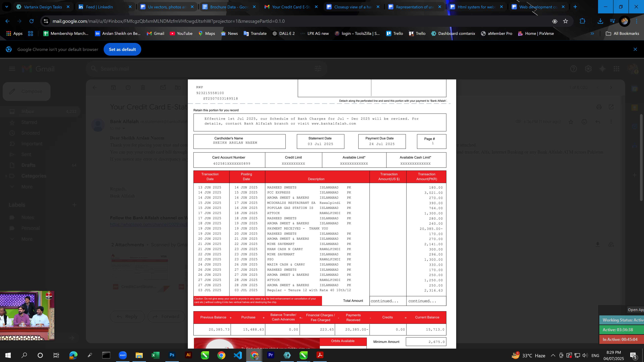The width and height of the screenshot is (644, 362).
Task: Open the All Bookmarks folder
Action: (x=623, y=34)
